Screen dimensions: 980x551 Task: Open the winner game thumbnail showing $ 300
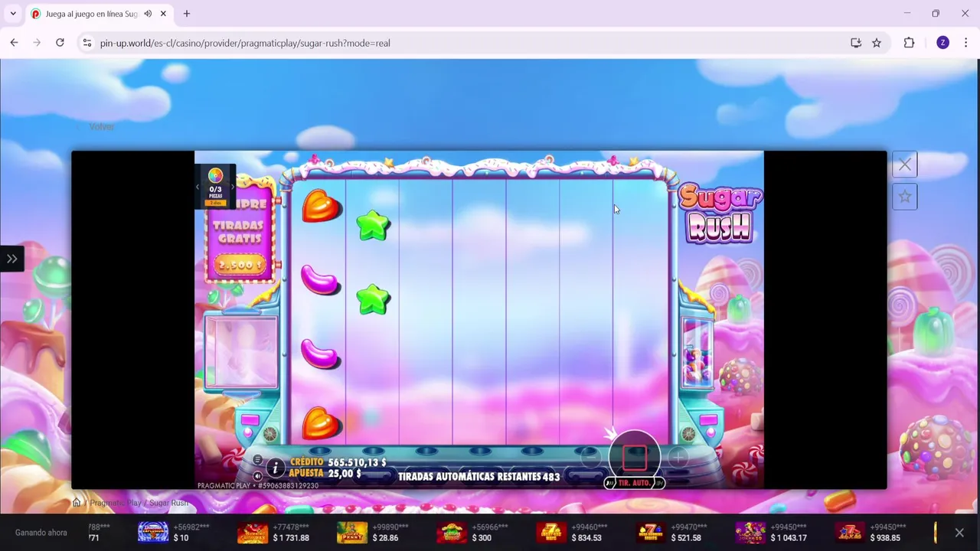coord(452,532)
